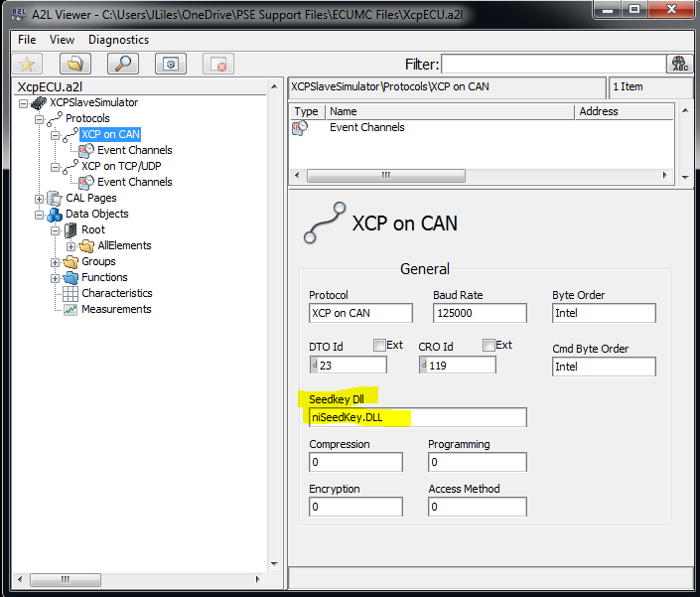
Task: Collapse the Protocols tree node
Action: coord(40,119)
